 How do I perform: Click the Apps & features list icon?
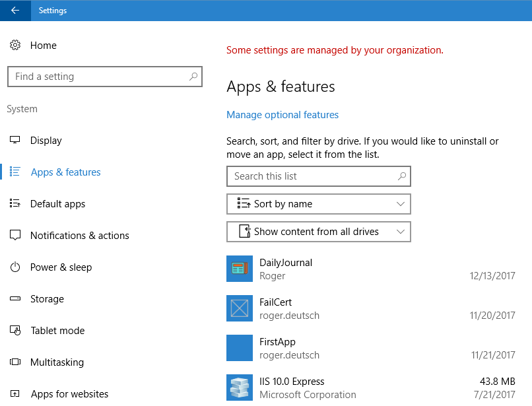point(15,172)
